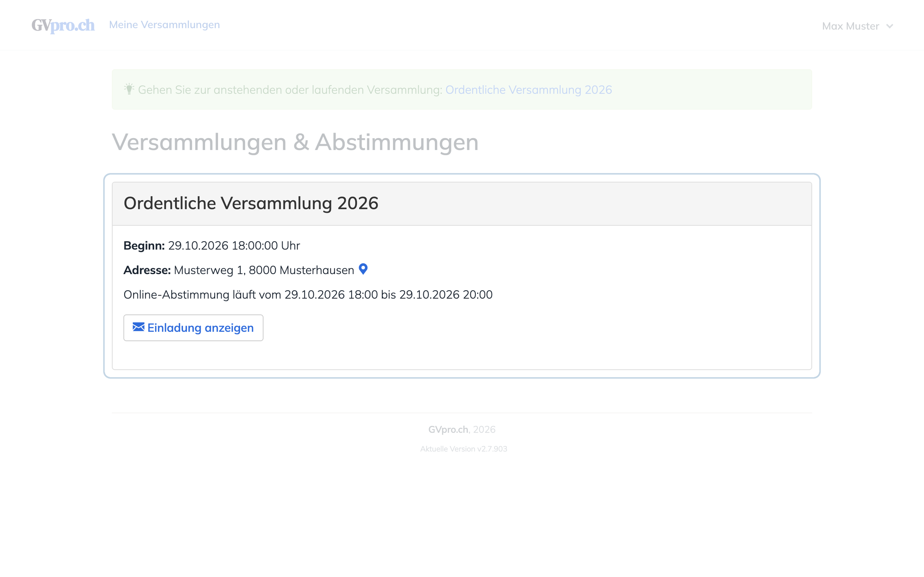Click the GVpro.ch logo

pos(63,25)
